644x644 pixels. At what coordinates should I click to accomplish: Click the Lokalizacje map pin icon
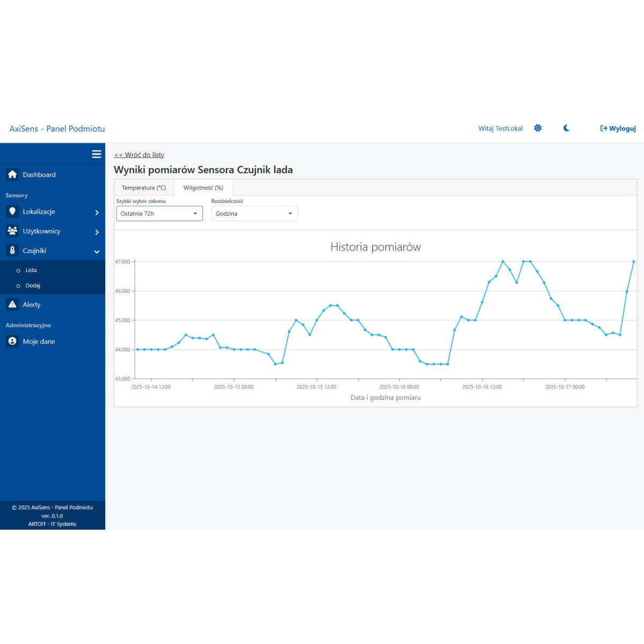[x=12, y=211]
